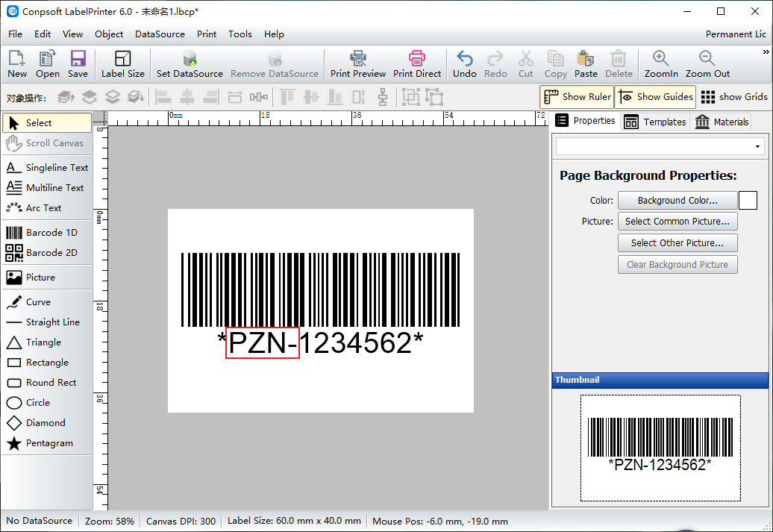Viewport: 773px width, 532px height.
Task: Select the Arc Text tool
Action: point(47,208)
